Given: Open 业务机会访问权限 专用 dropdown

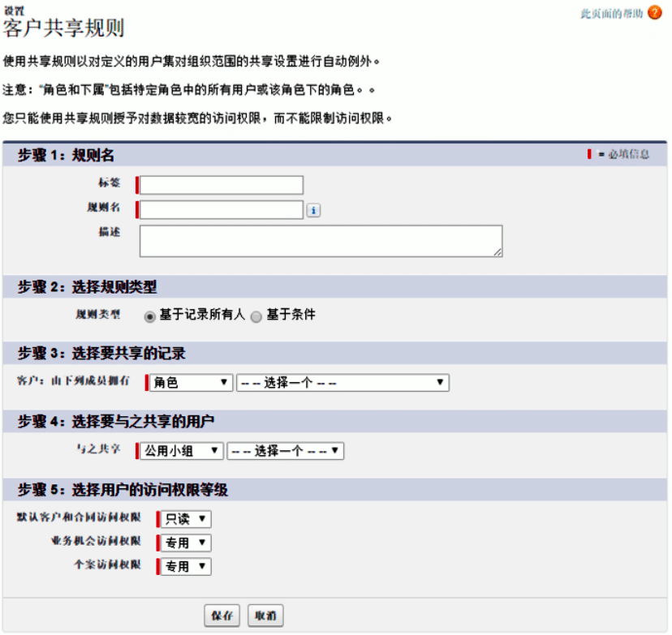Looking at the screenshot, I should point(186,543).
